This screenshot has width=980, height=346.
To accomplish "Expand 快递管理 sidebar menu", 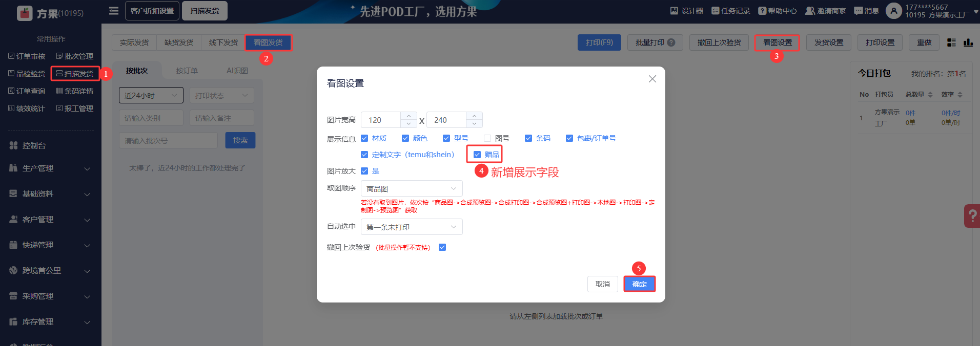I will click(x=50, y=245).
